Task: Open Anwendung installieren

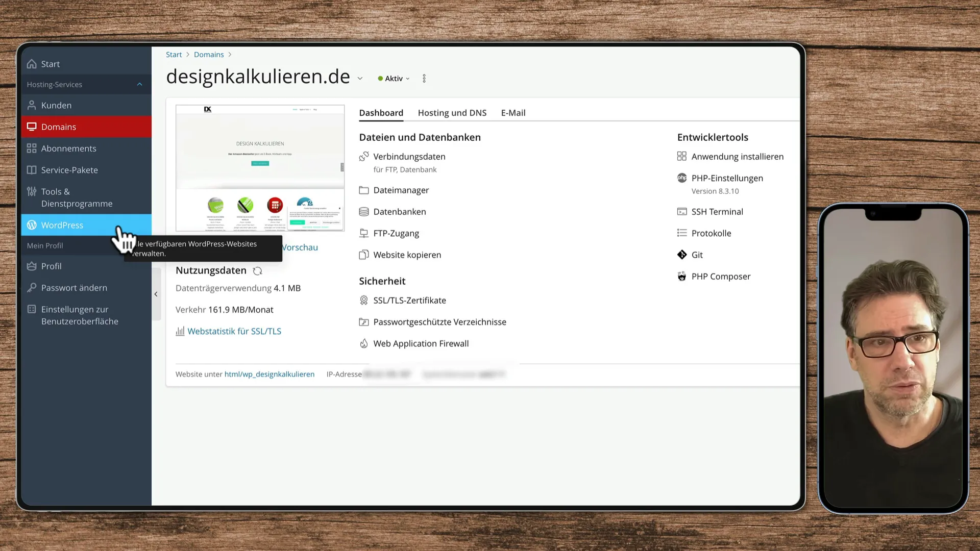Action: point(738,157)
